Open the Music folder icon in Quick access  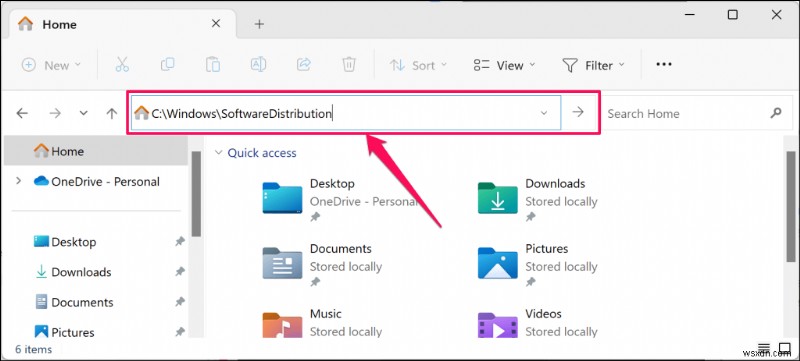coord(282,325)
